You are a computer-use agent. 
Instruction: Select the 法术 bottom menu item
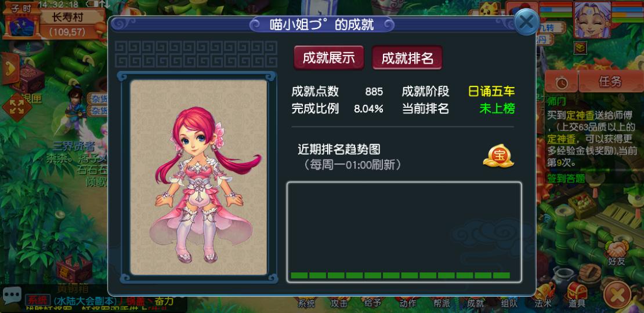542,303
